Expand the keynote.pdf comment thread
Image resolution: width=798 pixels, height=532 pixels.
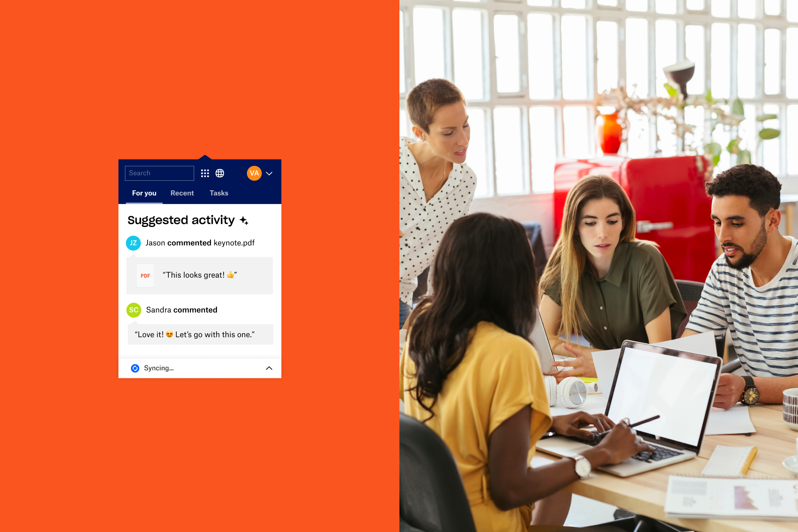[x=202, y=275]
